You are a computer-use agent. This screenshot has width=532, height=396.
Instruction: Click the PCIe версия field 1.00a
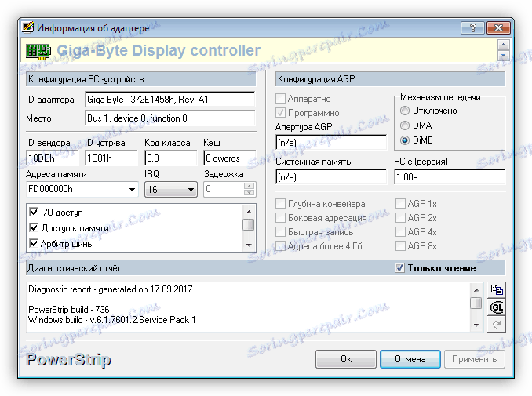pyautogui.click(x=450, y=177)
